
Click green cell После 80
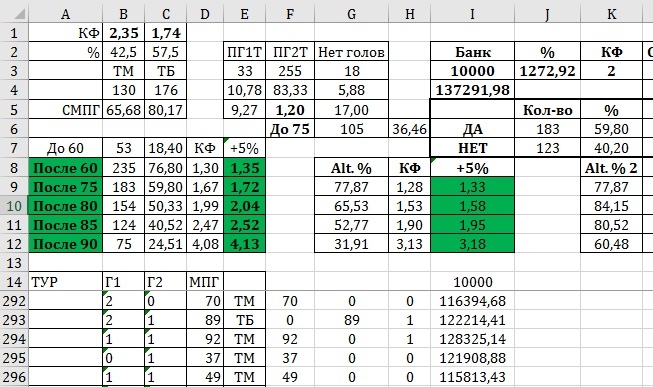(65, 206)
